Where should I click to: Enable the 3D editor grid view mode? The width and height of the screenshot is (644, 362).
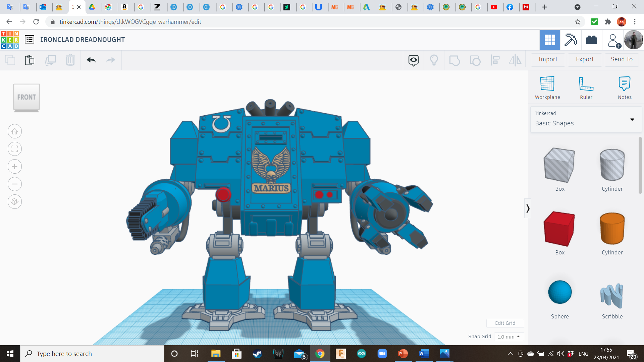[549, 40]
